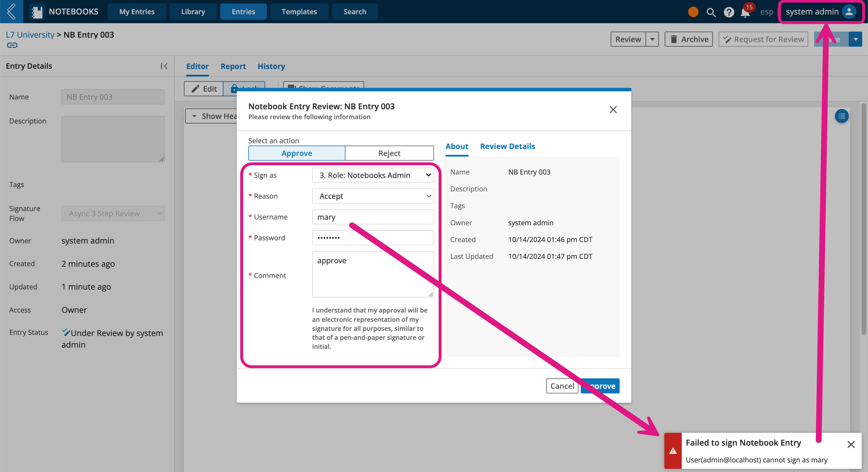Screen dimensions: 868x472
Task: Switch to the History tab
Action: click(272, 66)
